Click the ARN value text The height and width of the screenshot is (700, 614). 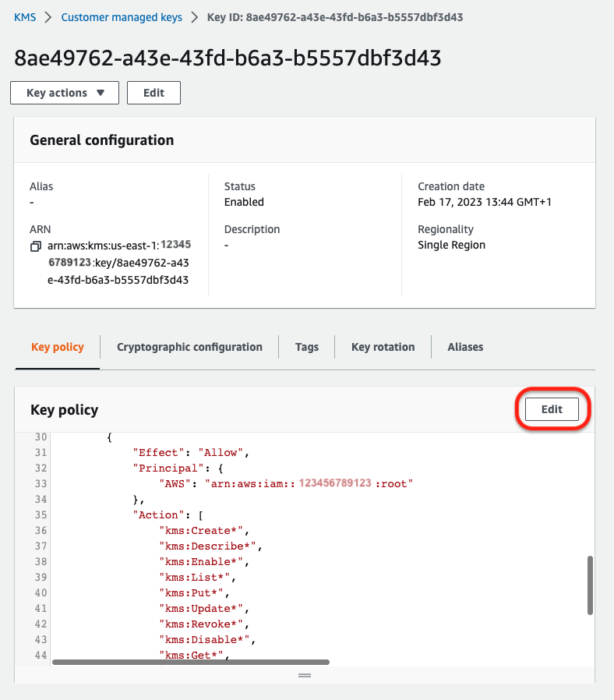[x=118, y=263]
